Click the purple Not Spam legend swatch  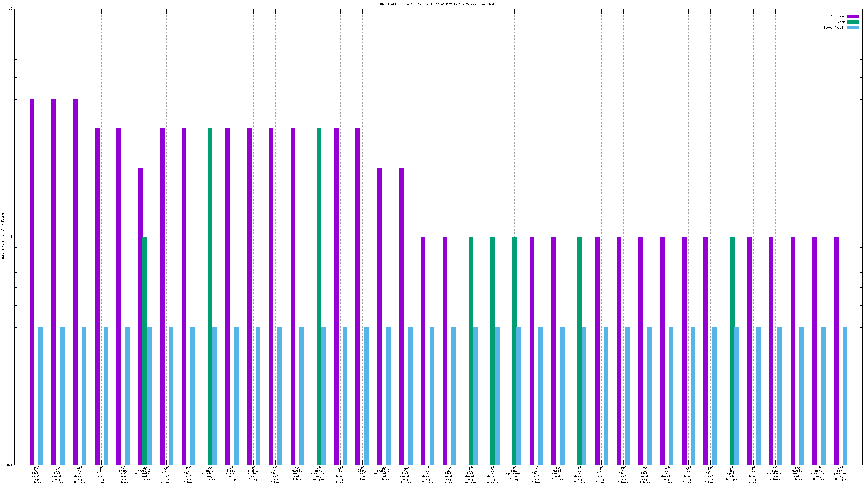(853, 16)
